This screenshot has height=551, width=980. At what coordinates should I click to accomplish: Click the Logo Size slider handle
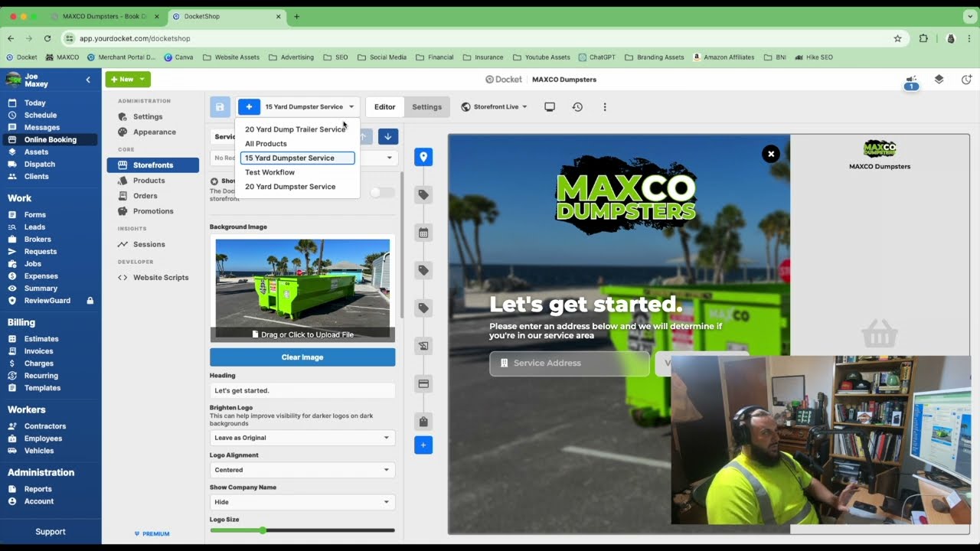(x=263, y=530)
